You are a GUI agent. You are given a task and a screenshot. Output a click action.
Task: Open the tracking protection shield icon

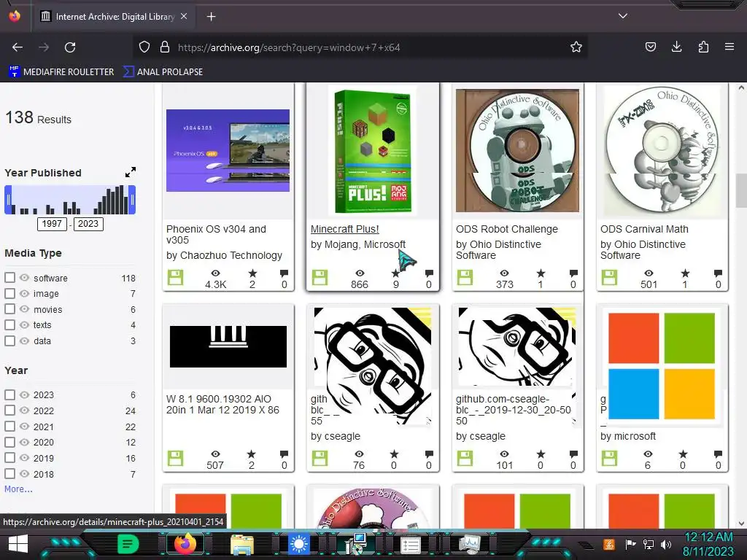pos(144,47)
